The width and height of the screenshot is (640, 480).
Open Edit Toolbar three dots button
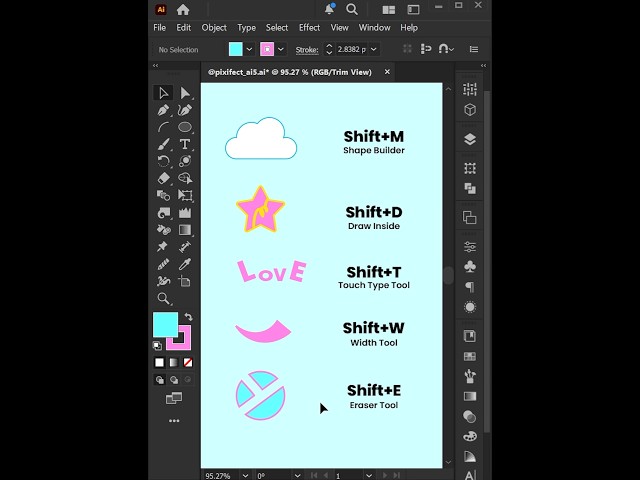[x=174, y=421]
